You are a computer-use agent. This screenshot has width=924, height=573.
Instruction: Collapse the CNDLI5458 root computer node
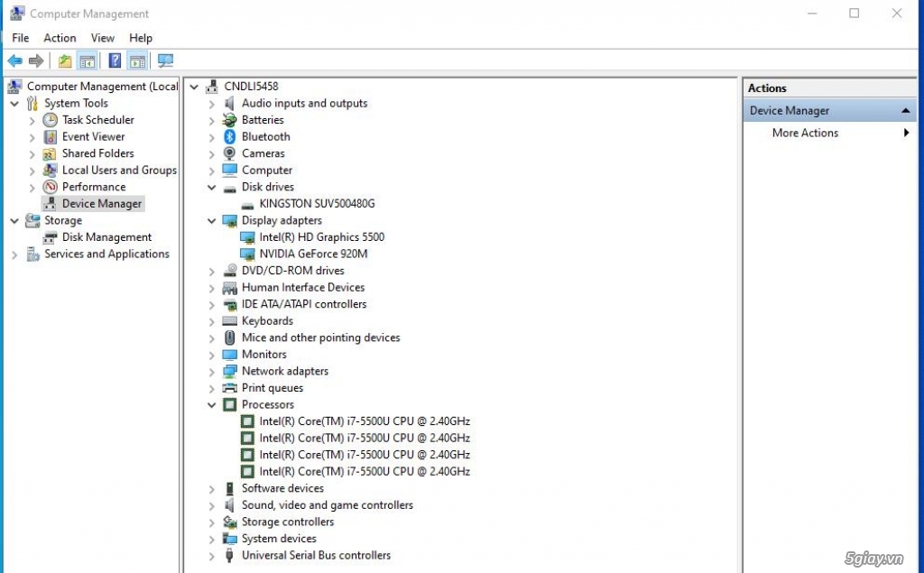(194, 87)
